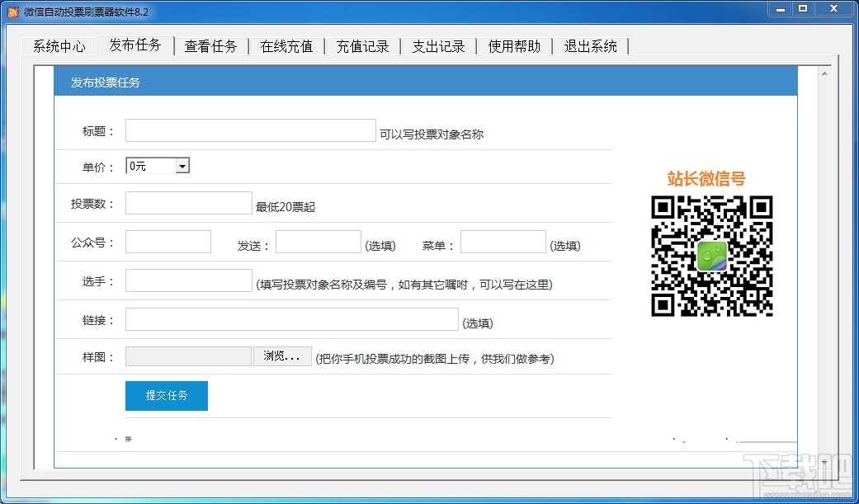Image resolution: width=859 pixels, height=504 pixels.
Task: Click the RSS app icon in title bar
Action: click(x=13, y=12)
